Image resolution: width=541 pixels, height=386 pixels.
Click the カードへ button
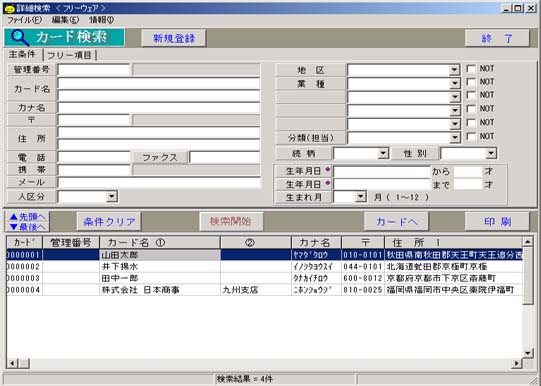click(396, 221)
